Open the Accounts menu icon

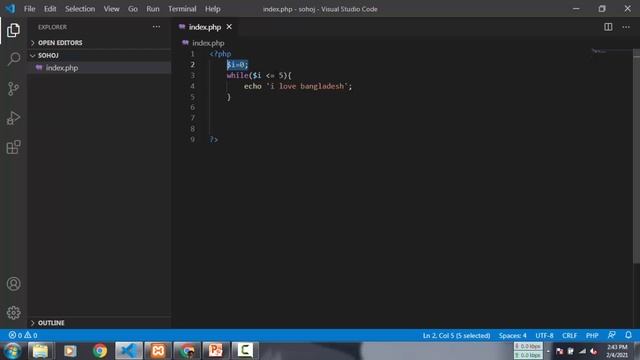tap(13, 284)
